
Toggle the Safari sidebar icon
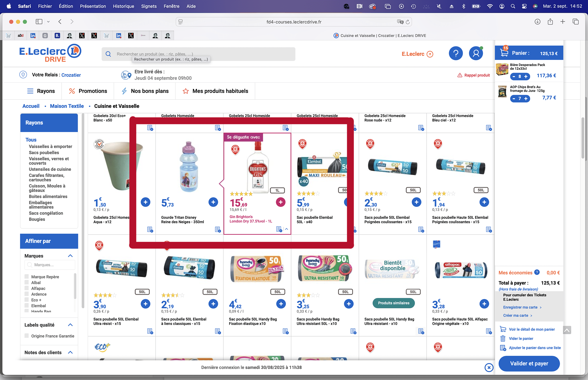39,22
